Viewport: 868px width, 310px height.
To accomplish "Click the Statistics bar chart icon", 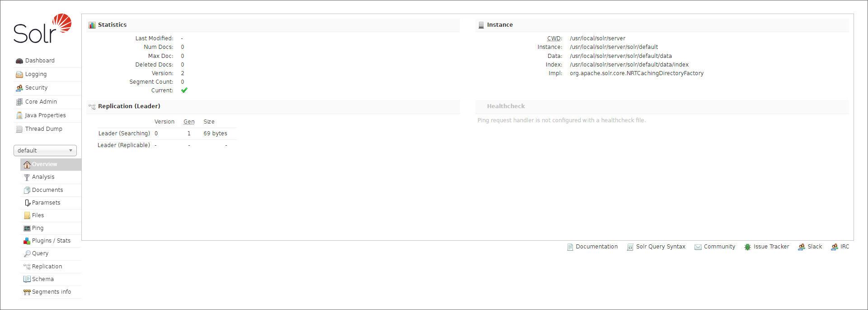I will [x=92, y=25].
